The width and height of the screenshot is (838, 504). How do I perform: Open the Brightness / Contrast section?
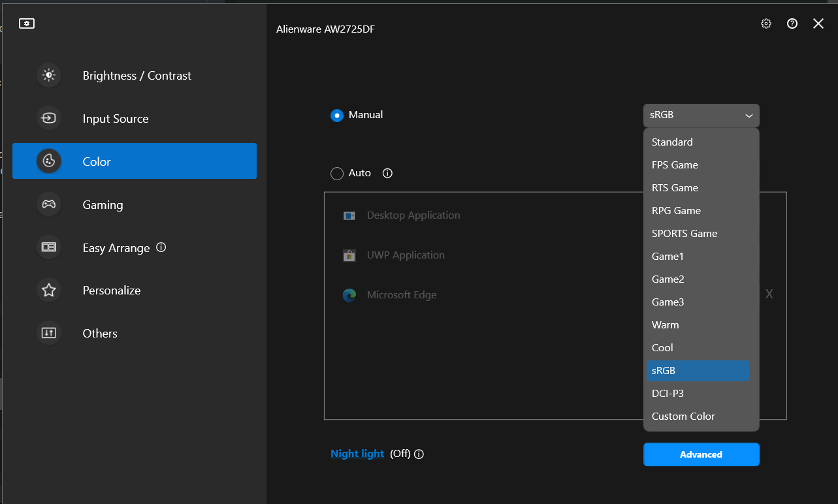pyautogui.click(x=135, y=75)
